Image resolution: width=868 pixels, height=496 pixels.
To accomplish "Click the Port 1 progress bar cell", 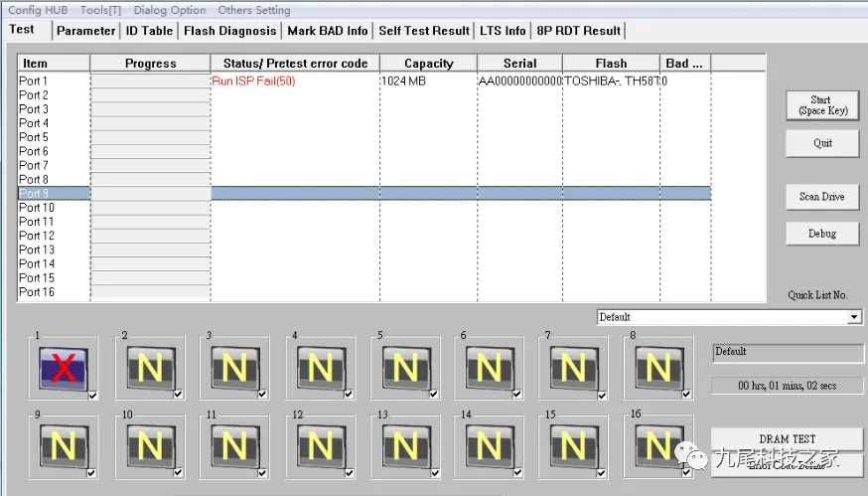I will click(x=150, y=82).
